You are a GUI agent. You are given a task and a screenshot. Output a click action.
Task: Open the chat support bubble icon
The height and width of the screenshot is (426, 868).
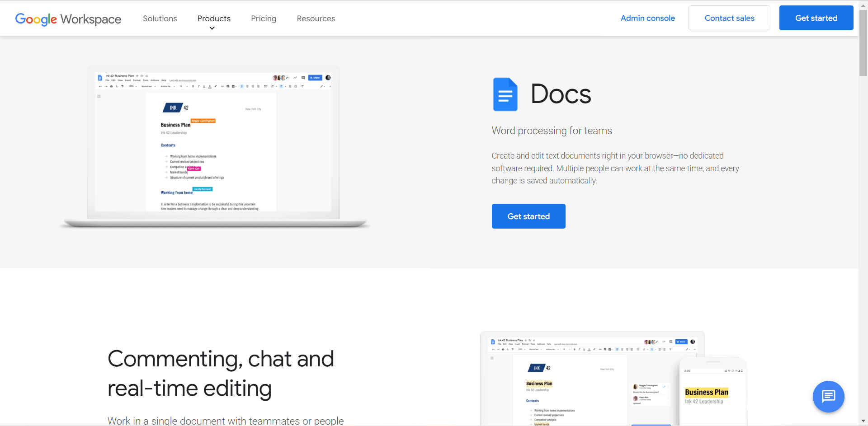[x=828, y=397]
